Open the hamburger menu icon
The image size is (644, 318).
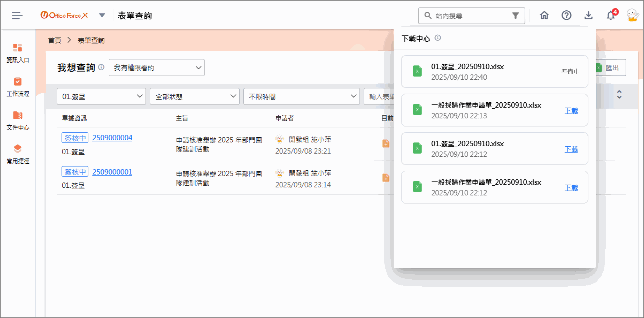[17, 16]
